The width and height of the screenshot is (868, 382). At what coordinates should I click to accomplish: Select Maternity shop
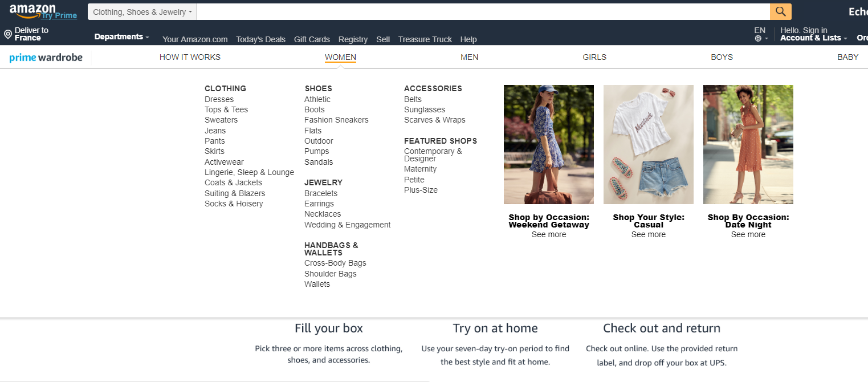click(x=420, y=169)
